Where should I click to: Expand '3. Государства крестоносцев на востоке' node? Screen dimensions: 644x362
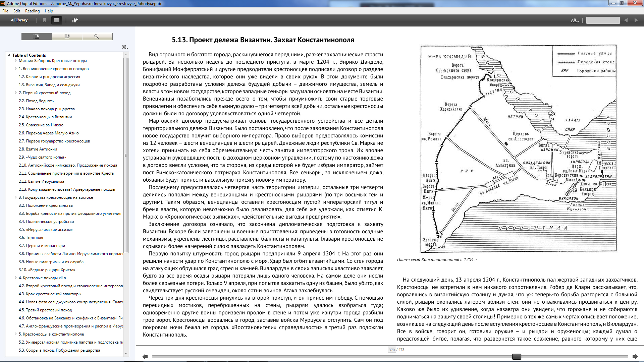click(x=16, y=197)
